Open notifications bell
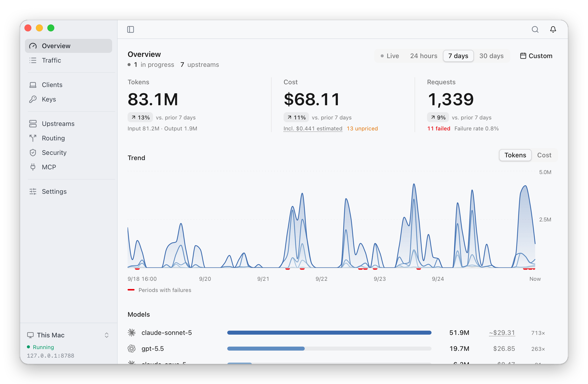 point(553,29)
